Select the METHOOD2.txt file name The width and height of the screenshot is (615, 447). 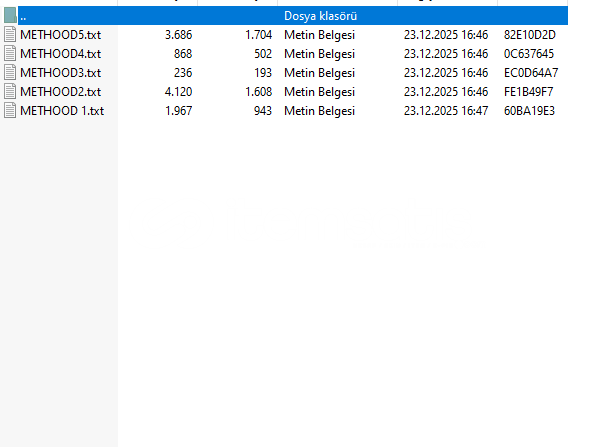[60, 92]
